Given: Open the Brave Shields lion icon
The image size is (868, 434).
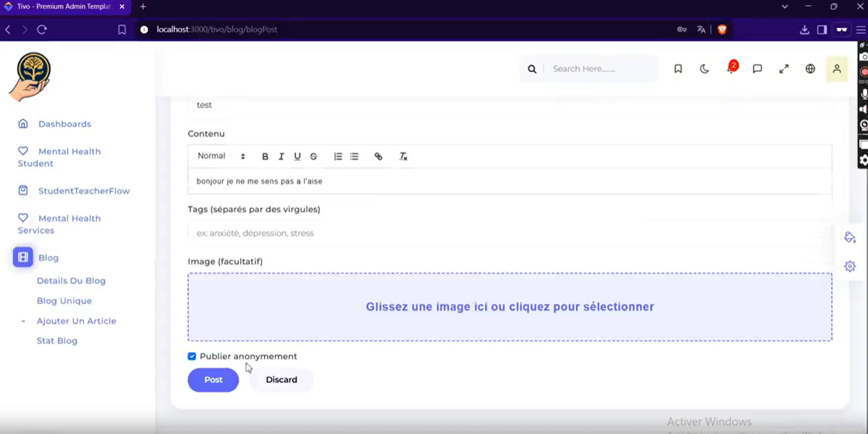Looking at the screenshot, I should click(721, 29).
